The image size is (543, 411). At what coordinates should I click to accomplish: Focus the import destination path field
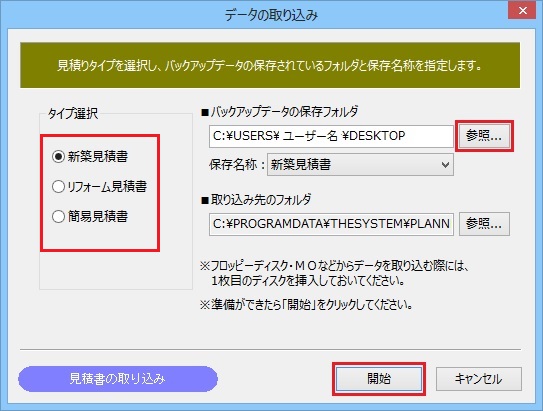[x=331, y=224]
